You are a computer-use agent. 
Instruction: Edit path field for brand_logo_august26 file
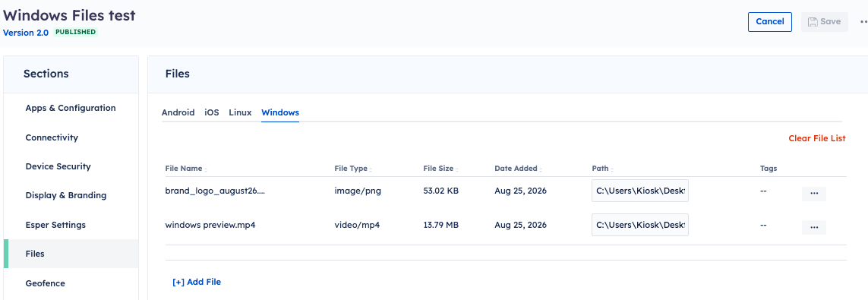click(640, 191)
